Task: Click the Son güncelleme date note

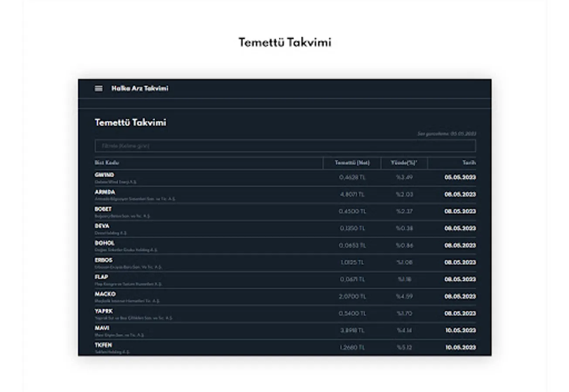Action: tap(447, 134)
